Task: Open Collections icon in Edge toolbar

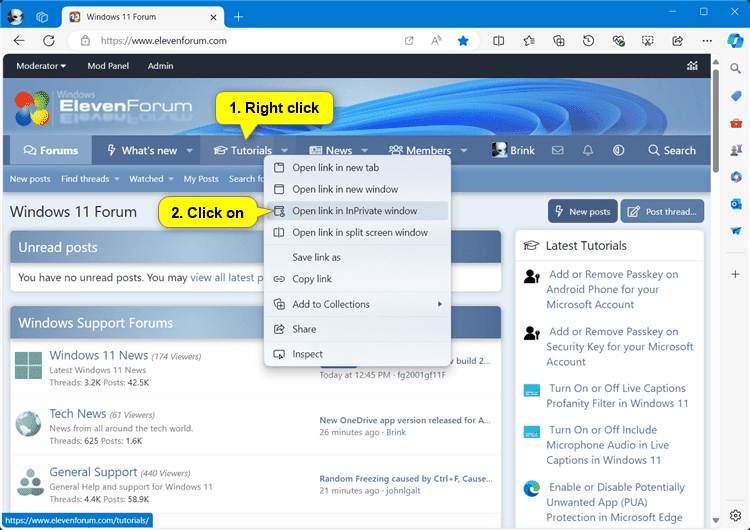Action: point(559,41)
